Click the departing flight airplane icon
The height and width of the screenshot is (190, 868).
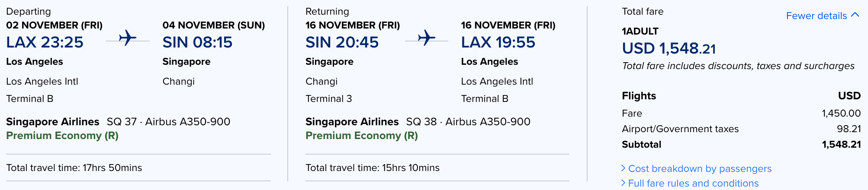click(x=128, y=38)
